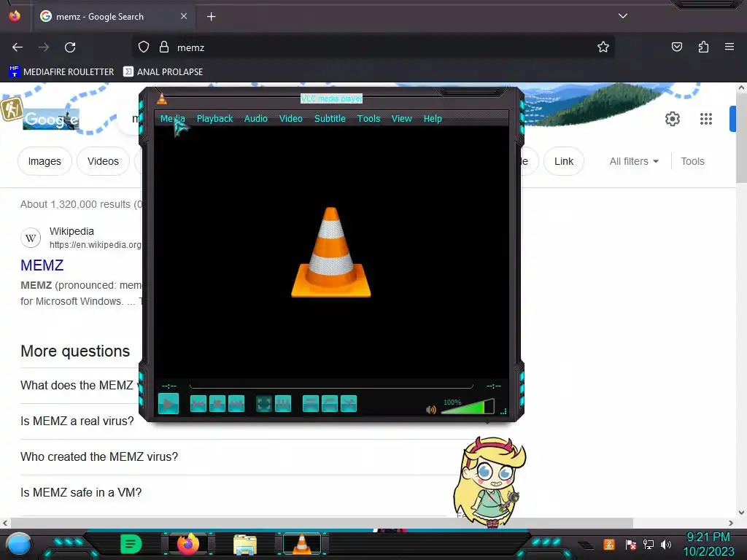The width and height of the screenshot is (747, 560).
Task: Click the VLC Play button
Action: [169, 404]
